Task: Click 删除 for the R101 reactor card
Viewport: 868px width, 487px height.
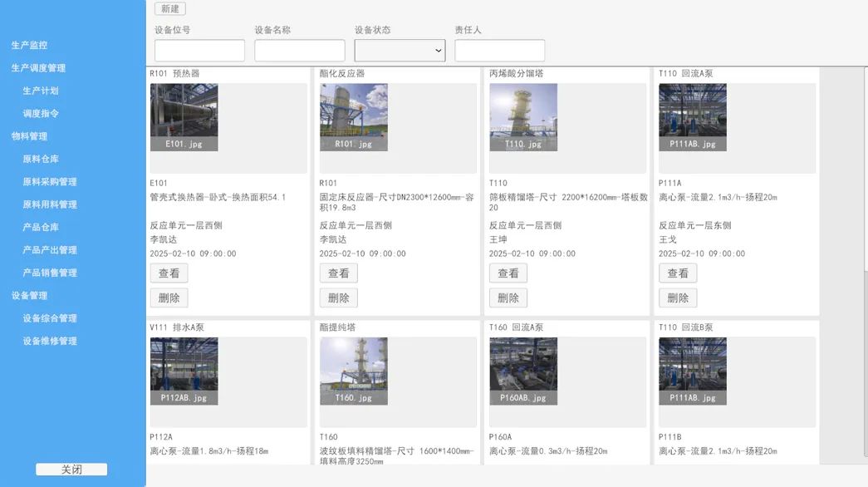Action: (339, 298)
